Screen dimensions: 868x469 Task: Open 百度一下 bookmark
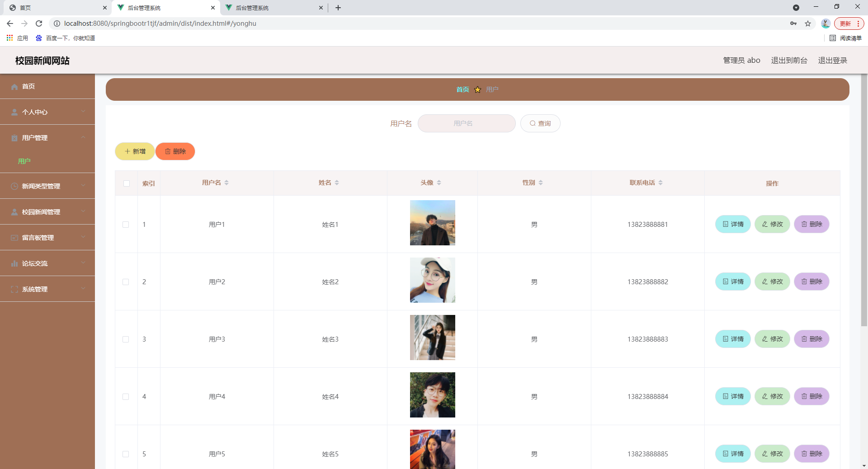(66, 38)
